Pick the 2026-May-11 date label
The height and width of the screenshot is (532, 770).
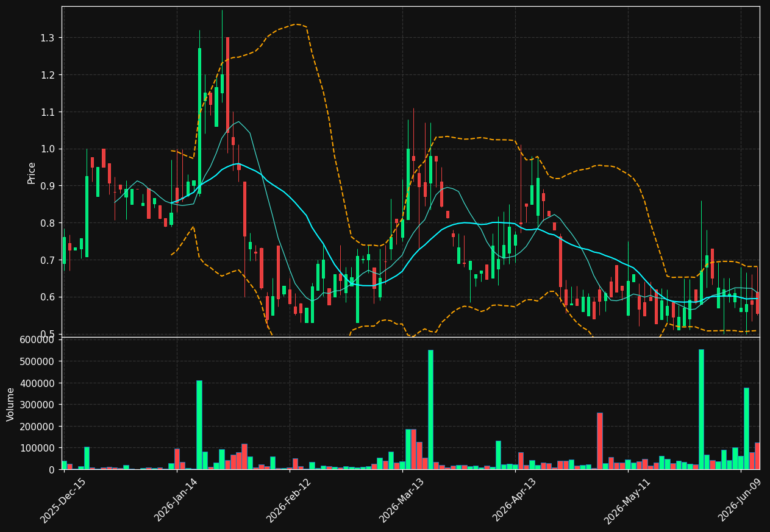point(627,500)
